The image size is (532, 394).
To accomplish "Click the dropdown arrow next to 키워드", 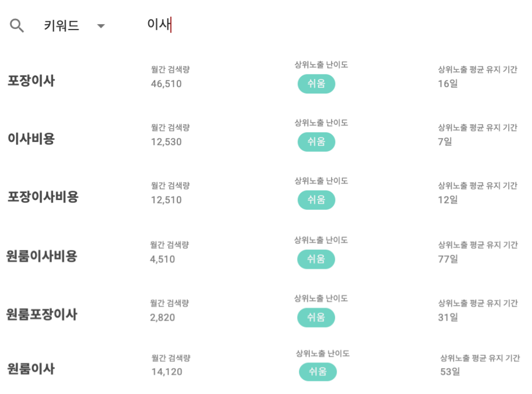I will (x=101, y=27).
